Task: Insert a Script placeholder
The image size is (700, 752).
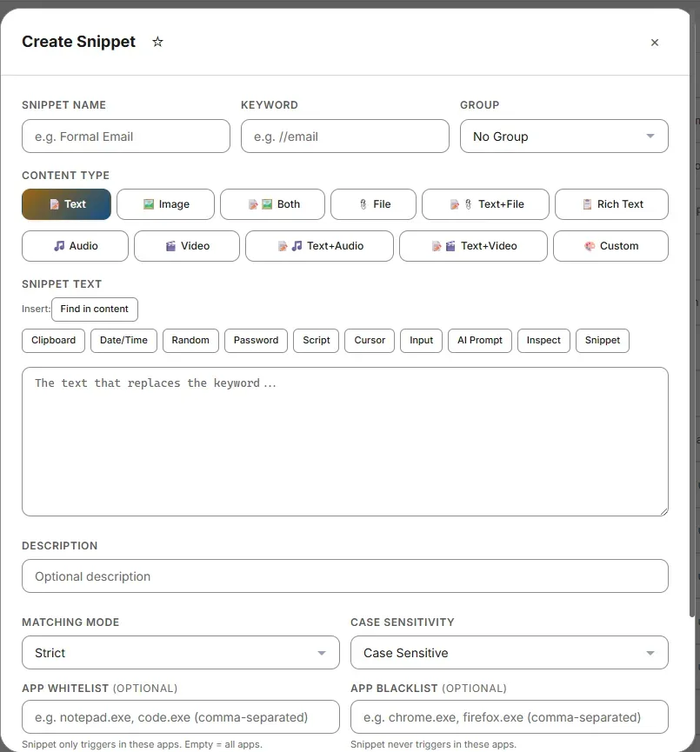Action: pyautogui.click(x=317, y=341)
